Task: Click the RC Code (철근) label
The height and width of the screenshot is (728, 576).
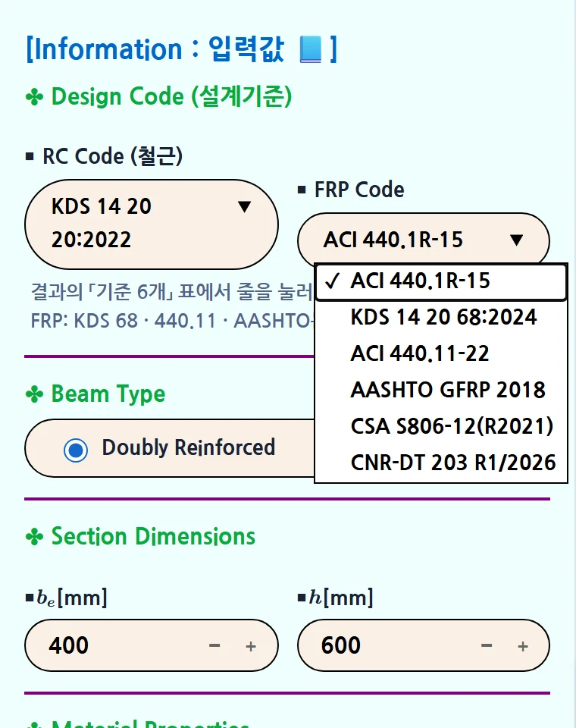Action: click(105, 156)
